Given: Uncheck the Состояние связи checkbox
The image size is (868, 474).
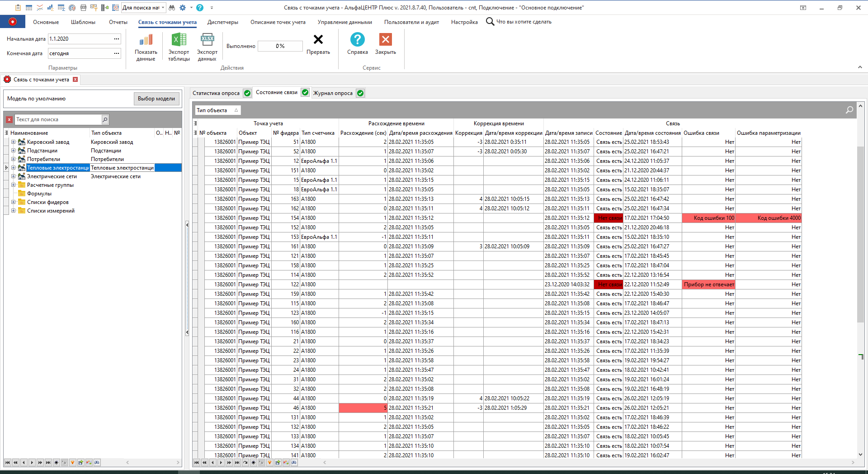Looking at the screenshot, I should click(305, 93).
